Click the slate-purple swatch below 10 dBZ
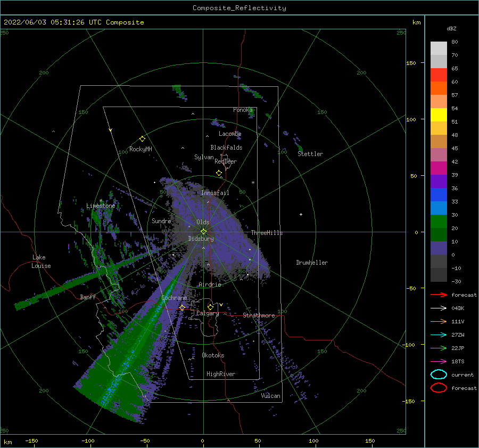 [439, 248]
